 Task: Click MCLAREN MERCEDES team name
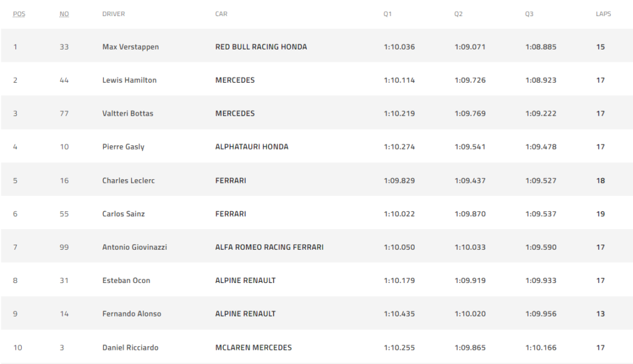(253, 347)
